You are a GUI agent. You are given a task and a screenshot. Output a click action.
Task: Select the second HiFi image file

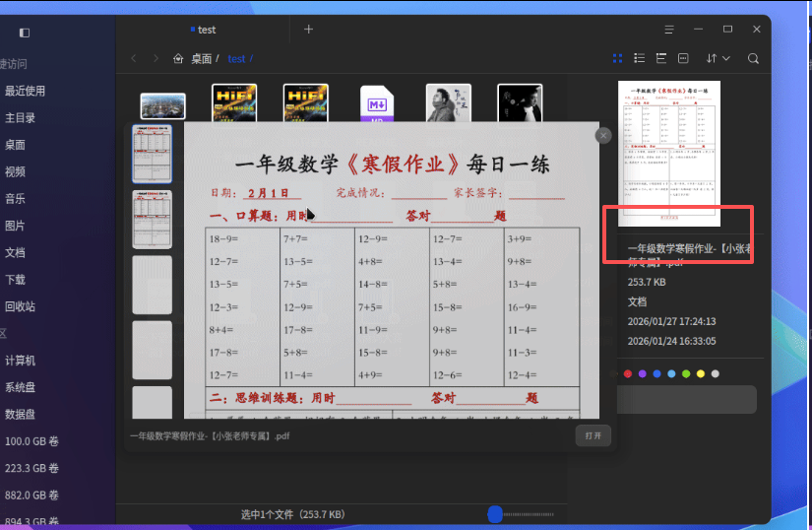(305, 102)
